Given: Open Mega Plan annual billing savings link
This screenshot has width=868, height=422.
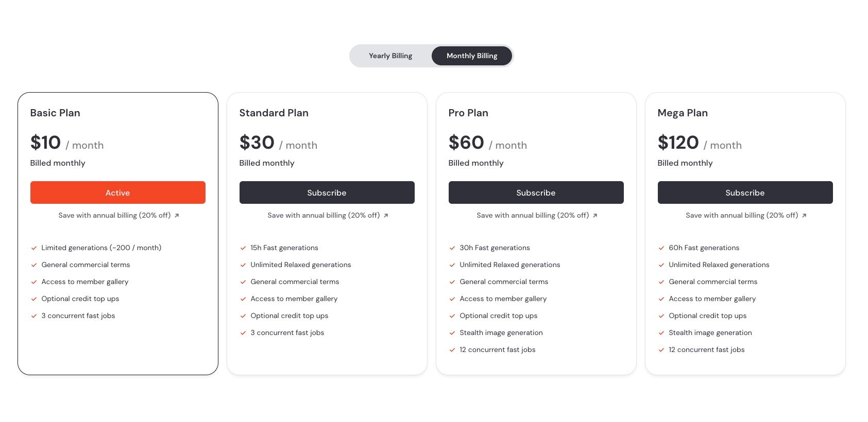Looking at the screenshot, I should (742, 216).
